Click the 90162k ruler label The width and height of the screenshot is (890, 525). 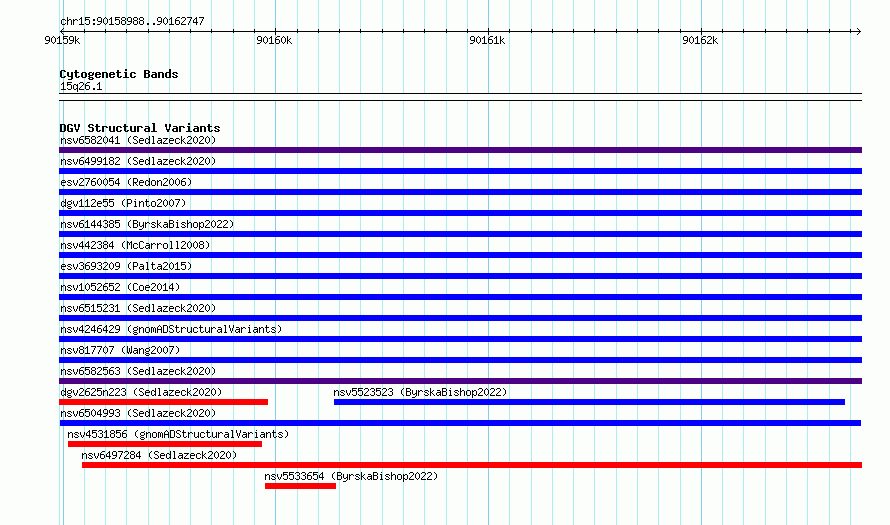700,40
